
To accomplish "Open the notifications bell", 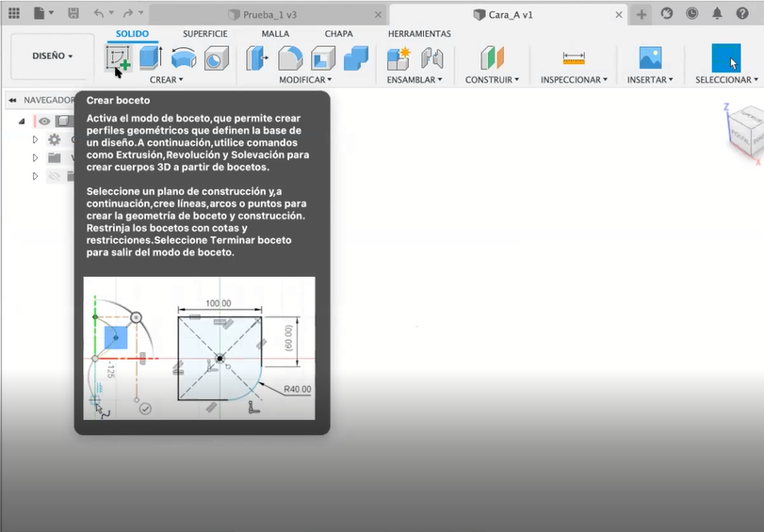I will pos(717,13).
